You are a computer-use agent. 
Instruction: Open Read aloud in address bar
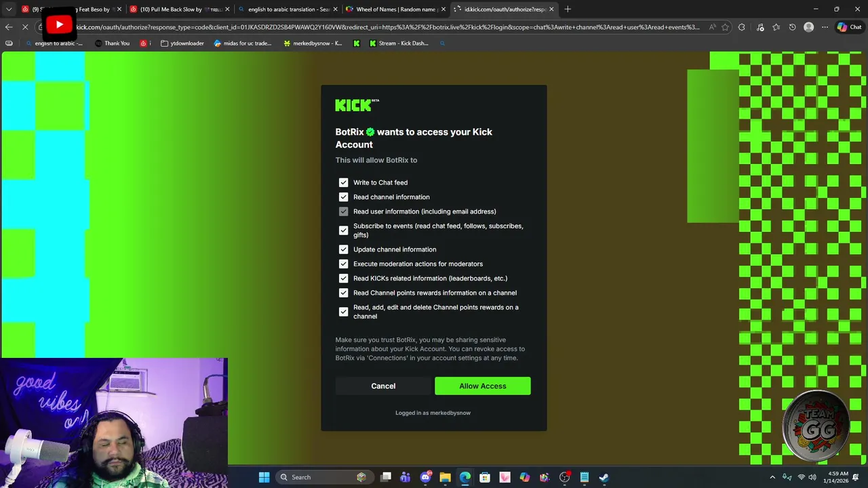pos(712,27)
